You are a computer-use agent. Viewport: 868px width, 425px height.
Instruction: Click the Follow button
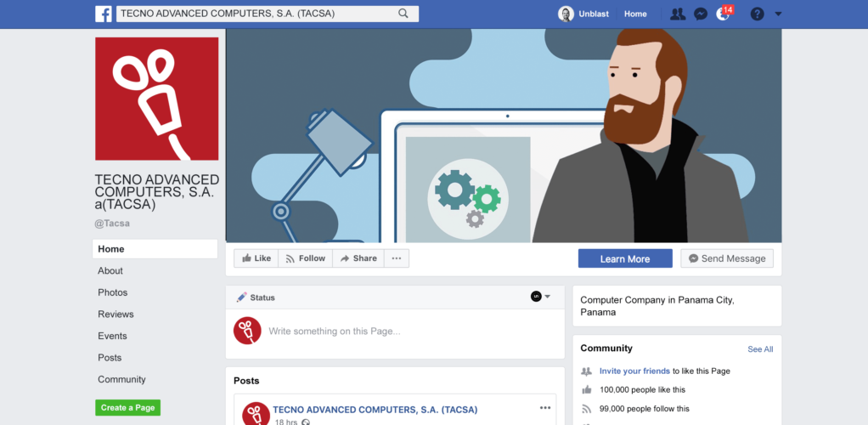click(x=306, y=258)
